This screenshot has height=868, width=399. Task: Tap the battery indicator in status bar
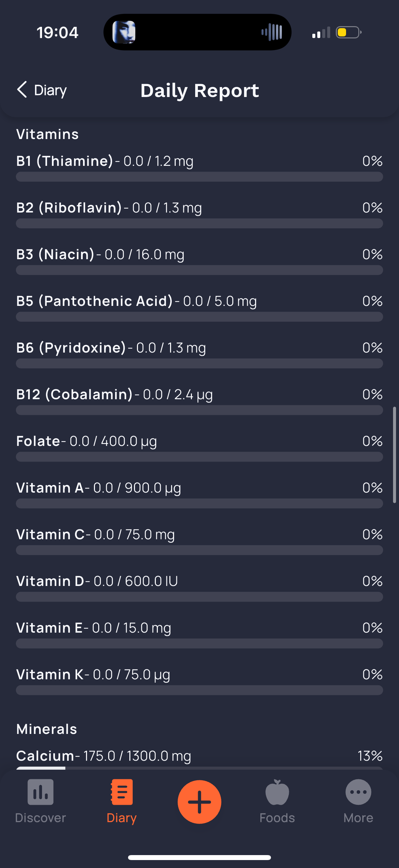coord(349,32)
